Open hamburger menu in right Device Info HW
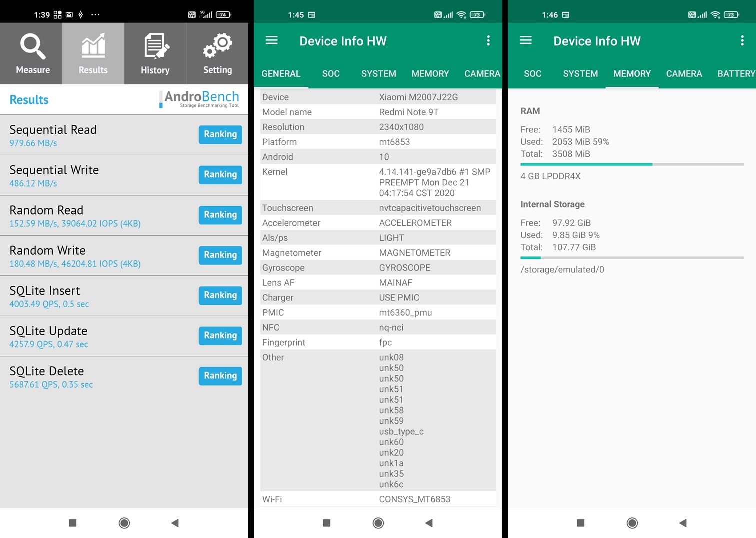756x538 pixels. click(x=525, y=40)
